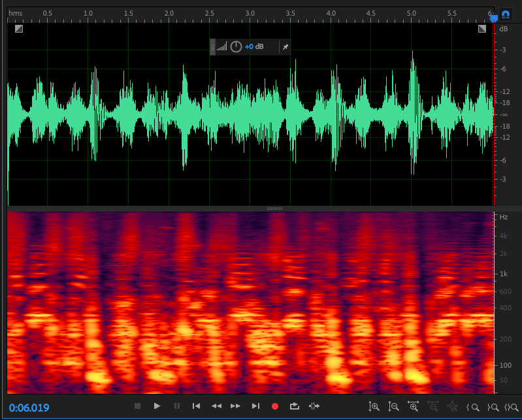Move playhead to previous marker
Image resolution: width=522 pixels, height=420 pixels.
click(196, 406)
